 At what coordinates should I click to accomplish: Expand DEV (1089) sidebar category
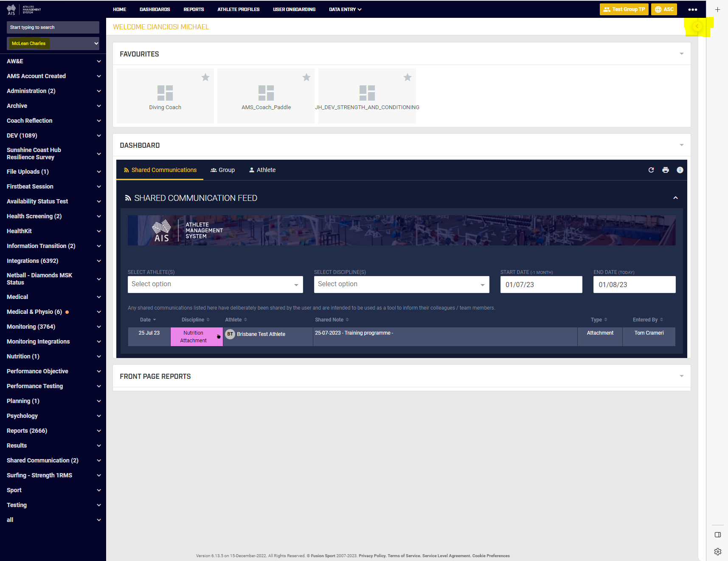pos(53,135)
